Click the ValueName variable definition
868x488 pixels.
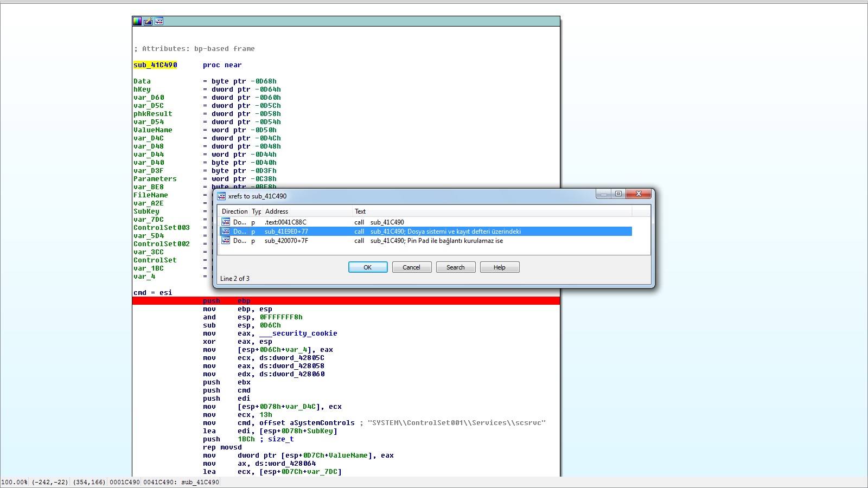click(153, 130)
